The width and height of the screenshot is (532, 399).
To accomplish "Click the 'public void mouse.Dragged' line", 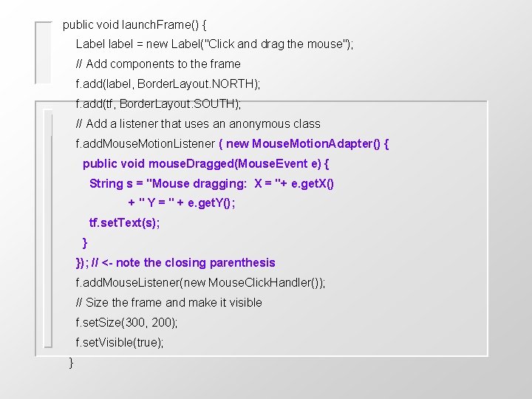I will (205, 163).
